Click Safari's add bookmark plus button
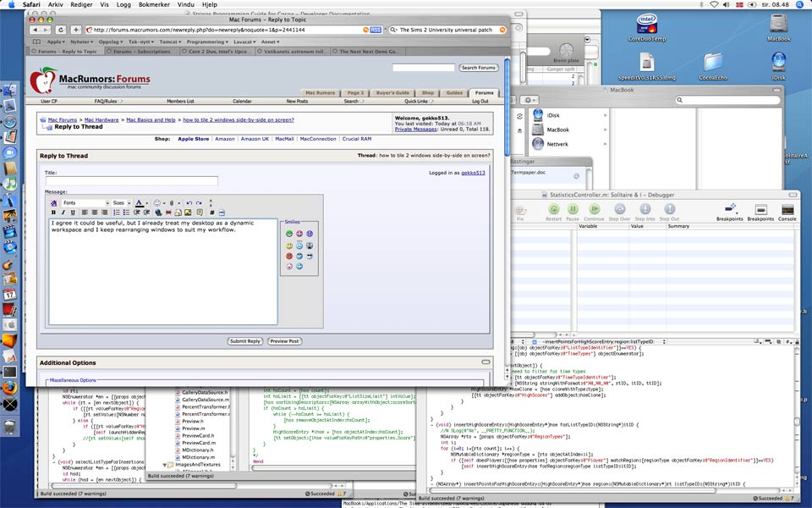812x508 pixels. 75,30
